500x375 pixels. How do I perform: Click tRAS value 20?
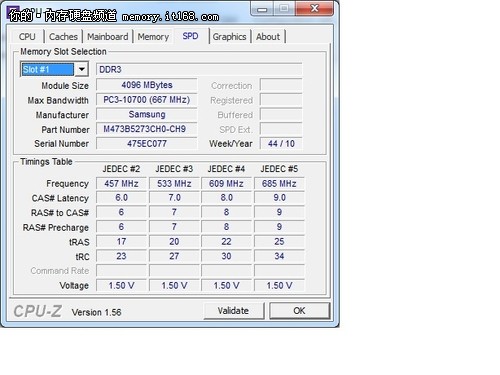[x=174, y=242]
